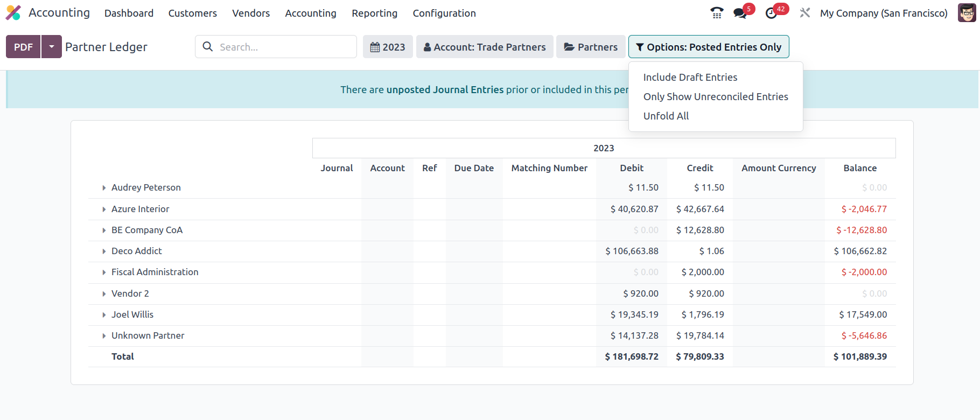Viewport: 980px width, 420px height.
Task: Click Vendor 2 debit $ 920.00
Action: 641,293
